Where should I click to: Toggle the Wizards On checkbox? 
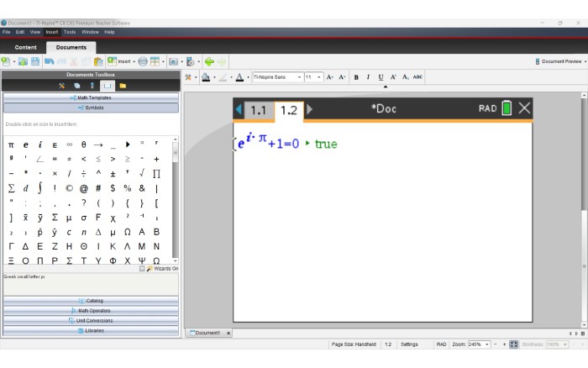(142, 269)
